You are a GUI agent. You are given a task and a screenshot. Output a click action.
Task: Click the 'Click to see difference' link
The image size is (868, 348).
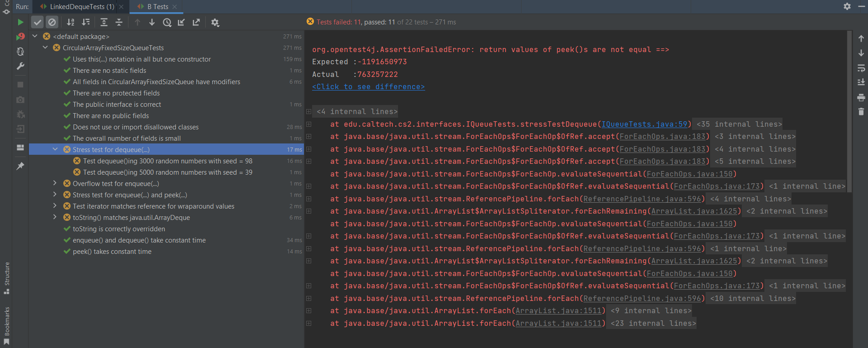(368, 87)
